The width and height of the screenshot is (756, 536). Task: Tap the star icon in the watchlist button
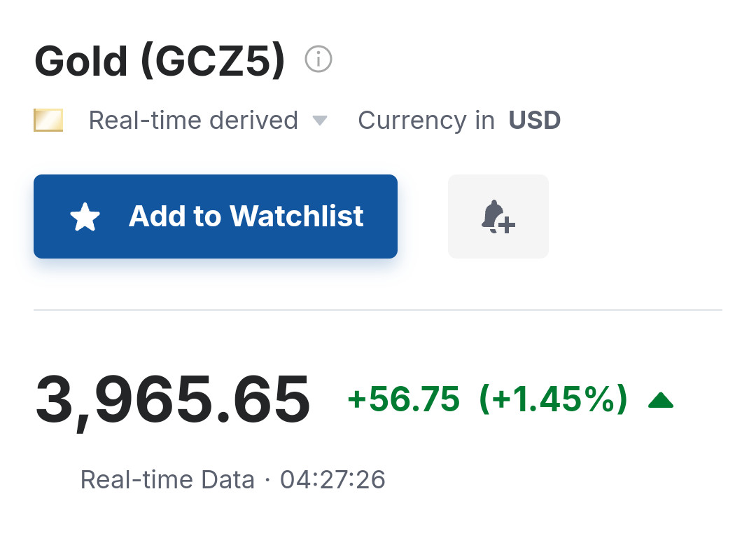tap(85, 217)
